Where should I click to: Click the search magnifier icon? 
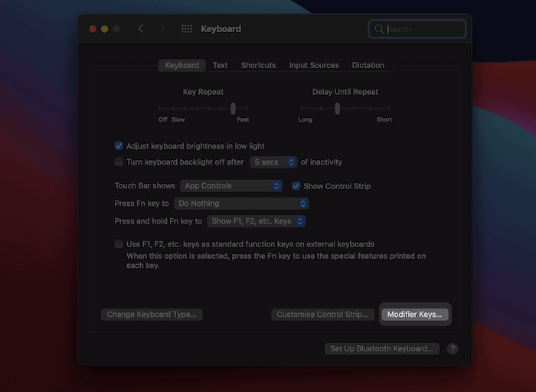click(x=379, y=29)
